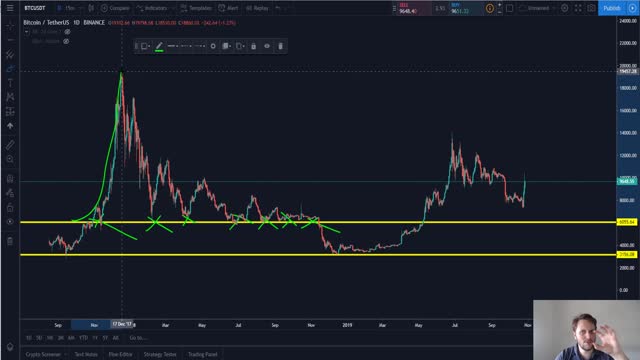Image resolution: width=640 pixels, height=360 pixels.
Task: Open the Pine Editor tab
Action: tap(120, 354)
